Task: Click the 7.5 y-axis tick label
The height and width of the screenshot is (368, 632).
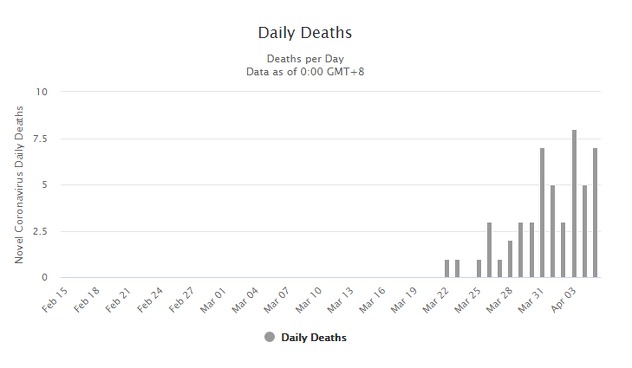Action: tap(40, 138)
